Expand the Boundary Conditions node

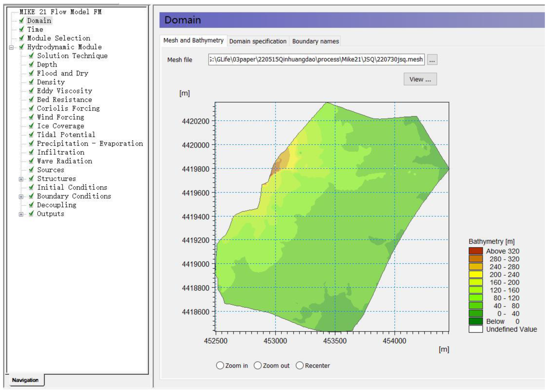tap(21, 197)
